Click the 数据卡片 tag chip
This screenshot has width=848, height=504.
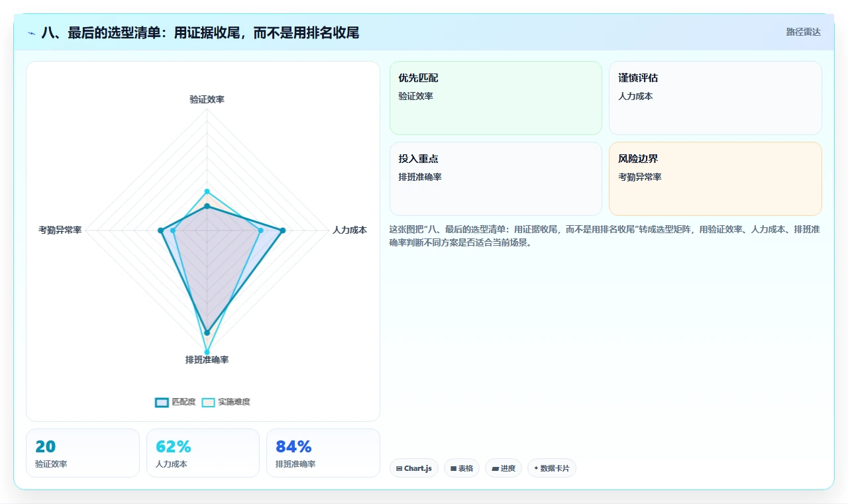tap(552, 468)
